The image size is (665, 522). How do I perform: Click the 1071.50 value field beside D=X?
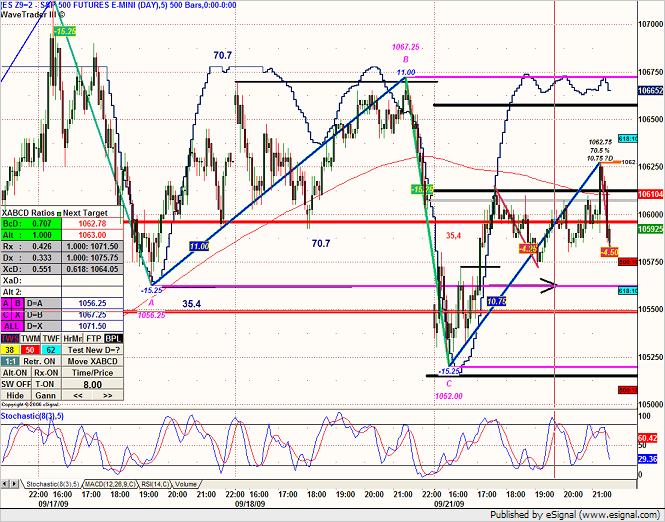[92, 326]
